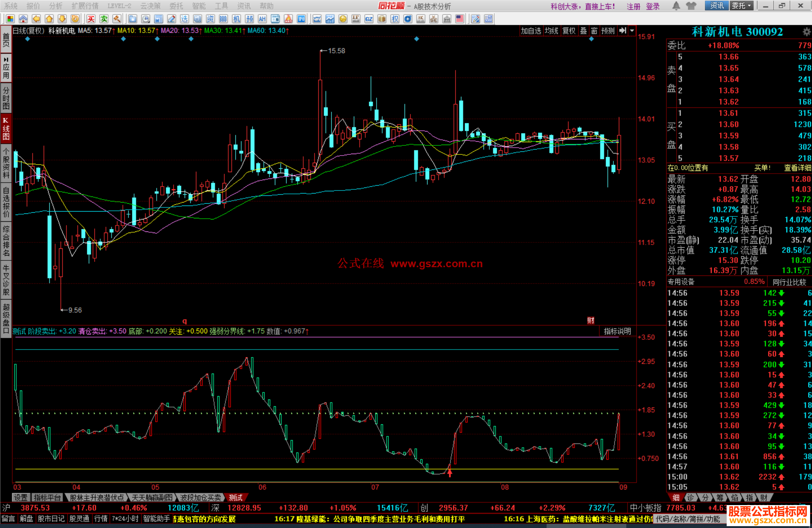Click the AH shares toolbar icon

262,19
